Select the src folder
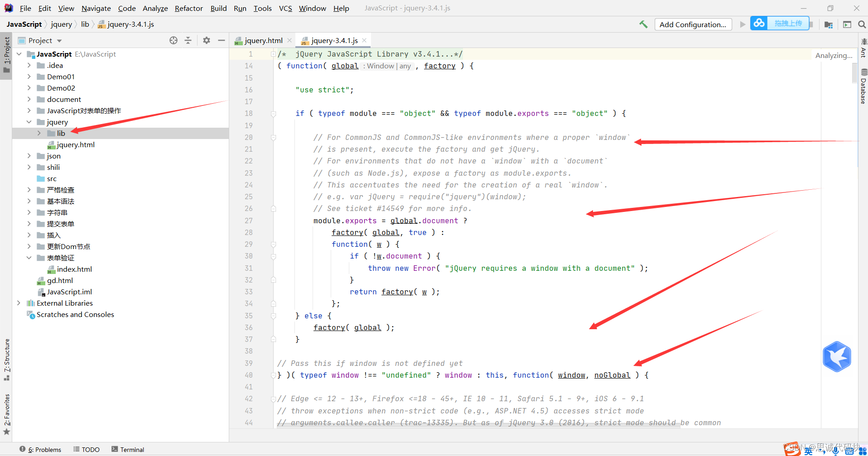 [47, 178]
